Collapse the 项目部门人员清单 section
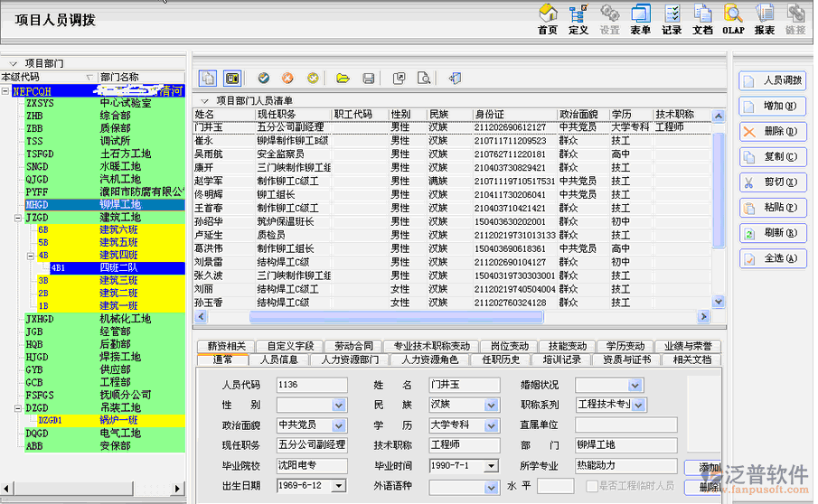The height and width of the screenshot is (504, 818). pyautogui.click(x=204, y=100)
